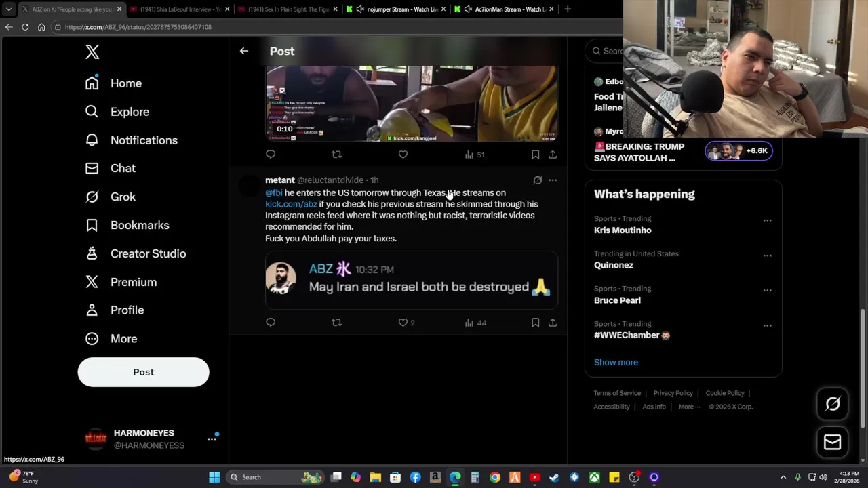Go back using the Post header arrow
Viewport: 868px width, 488px height.
tap(244, 51)
